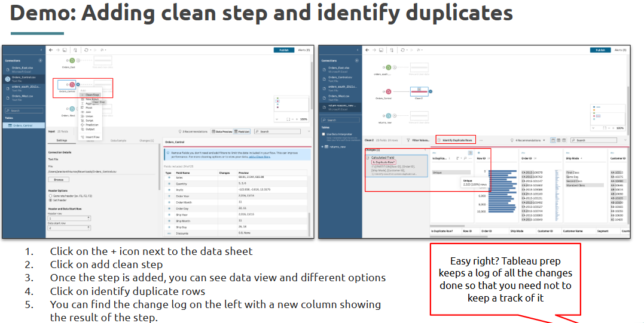644x323 pixels.
Task: Open the 3 Recommendations lightbulb in the input screenshot
Action: (x=181, y=131)
